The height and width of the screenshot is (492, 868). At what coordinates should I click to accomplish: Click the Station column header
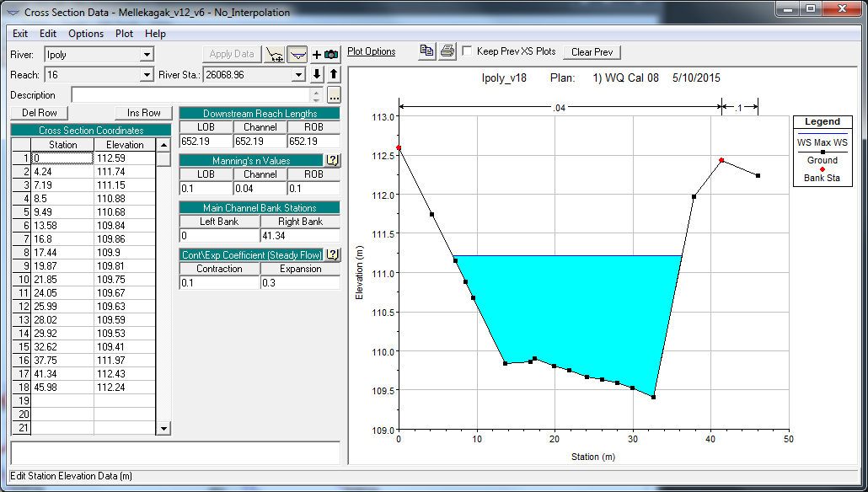(x=62, y=144)
